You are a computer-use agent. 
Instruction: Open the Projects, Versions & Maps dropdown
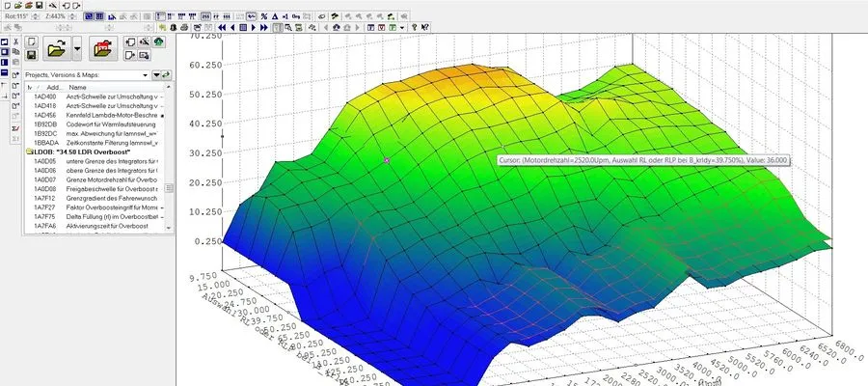[145, 74]
